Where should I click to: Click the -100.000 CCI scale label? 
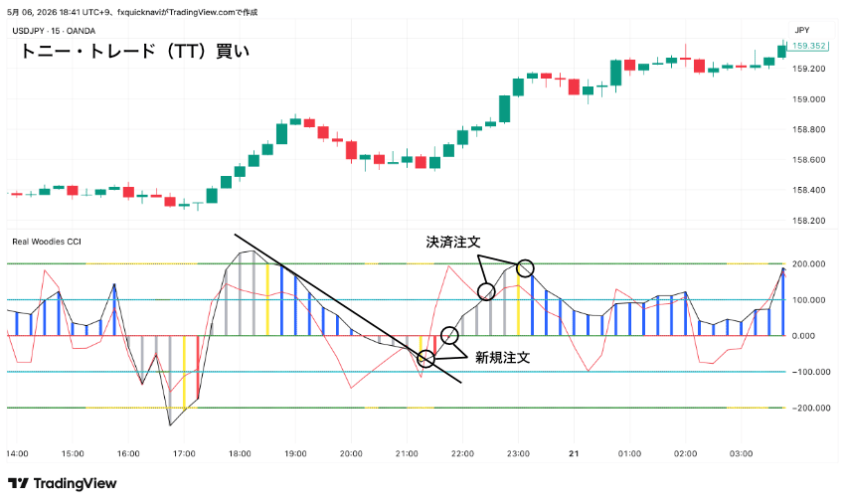coord(810,372)
